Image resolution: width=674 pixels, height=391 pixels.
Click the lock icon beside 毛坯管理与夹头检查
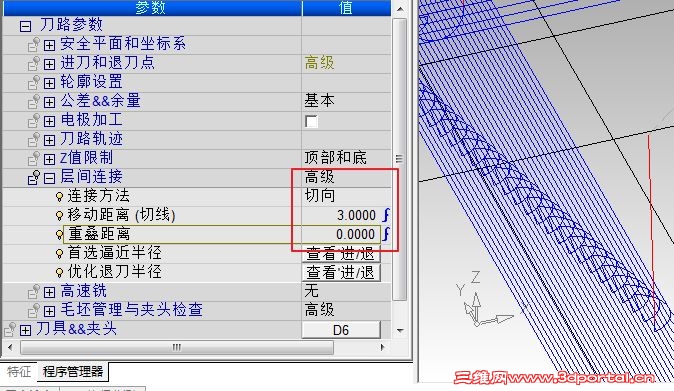34,310
